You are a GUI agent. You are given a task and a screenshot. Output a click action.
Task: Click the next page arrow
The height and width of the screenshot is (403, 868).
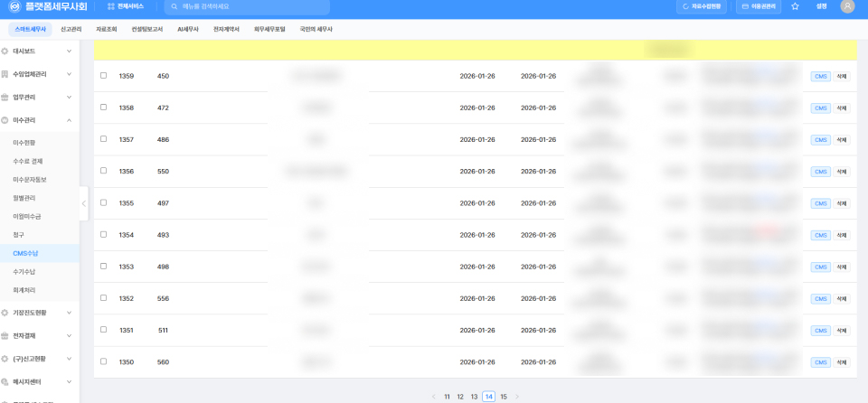click(517, 397)
